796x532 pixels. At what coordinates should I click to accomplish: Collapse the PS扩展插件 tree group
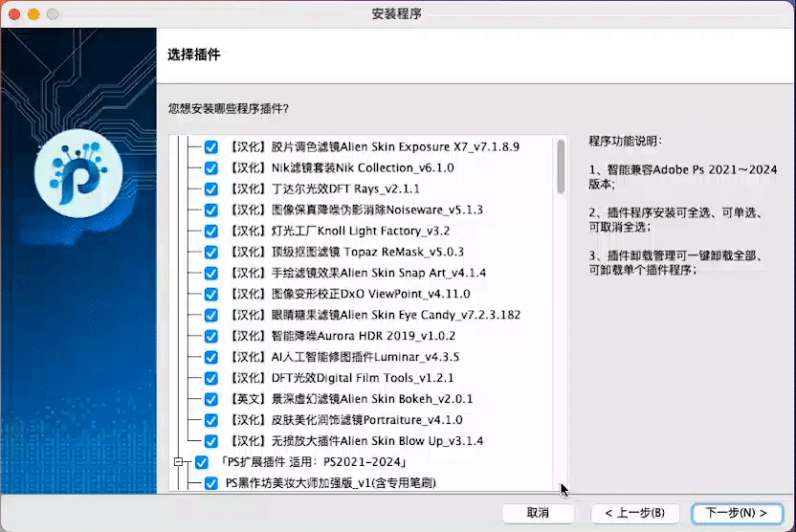[x=178, y=461]
